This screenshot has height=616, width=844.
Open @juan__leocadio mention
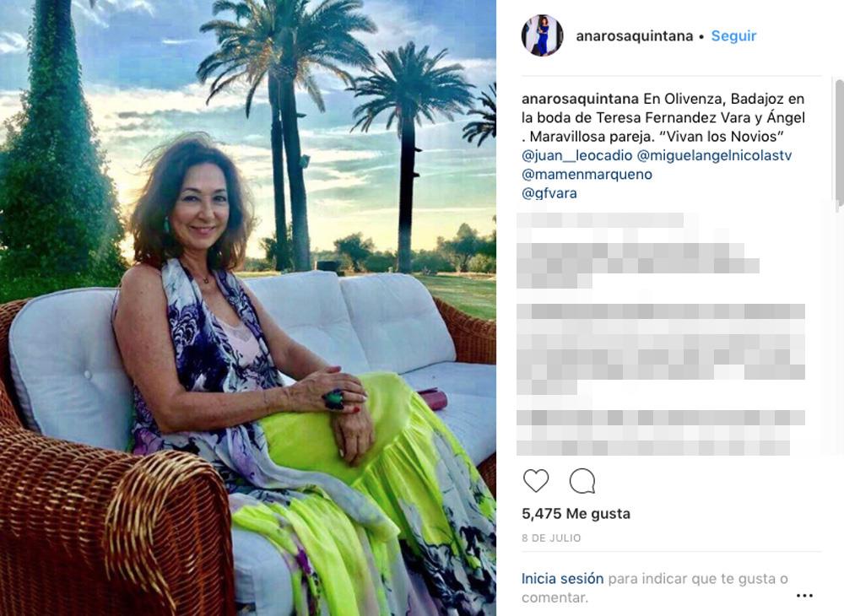coord(577,155)
